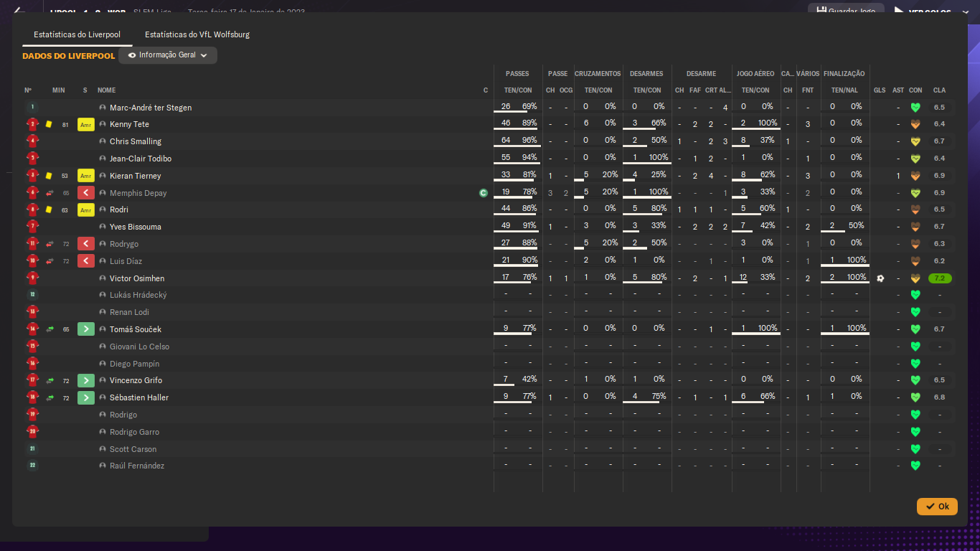Click Yves Bissouma's shirt number icon

point(32,227)
